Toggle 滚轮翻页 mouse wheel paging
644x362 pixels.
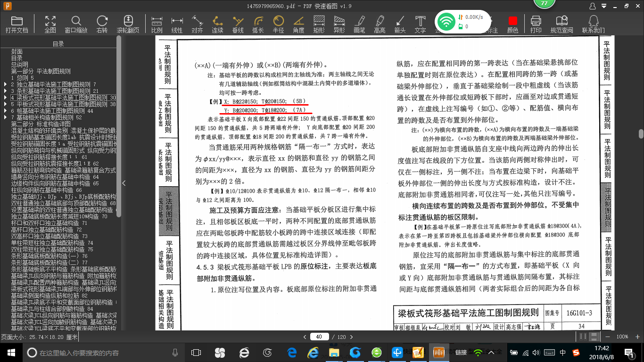(x=128, y=24)
